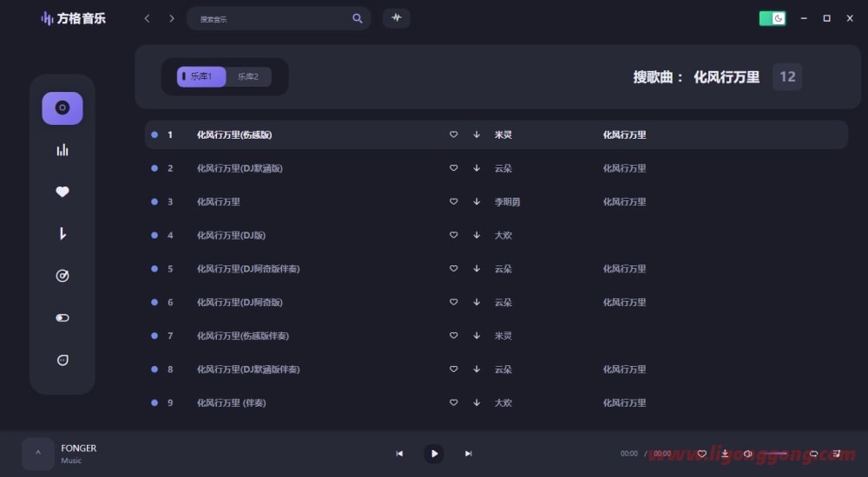This screenshot has height=477, width=868.
Task: Click the search magnifier icon
Action: click(x=358, y=18)
